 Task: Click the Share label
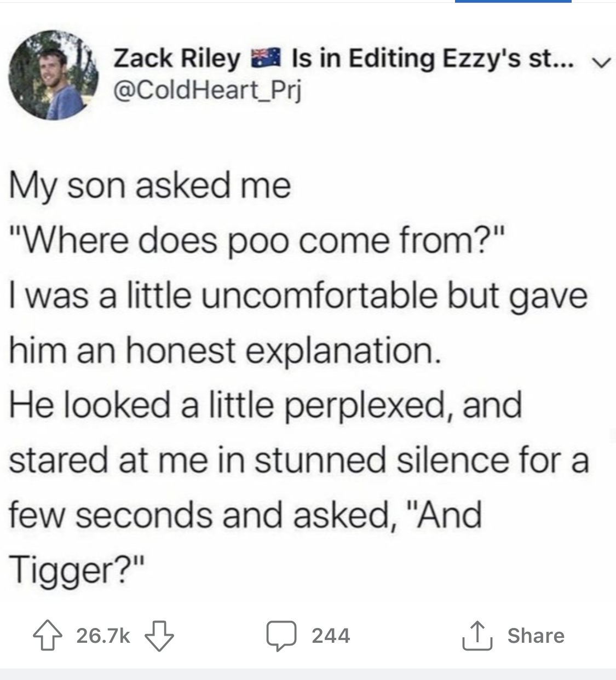(x=536, y=636)
